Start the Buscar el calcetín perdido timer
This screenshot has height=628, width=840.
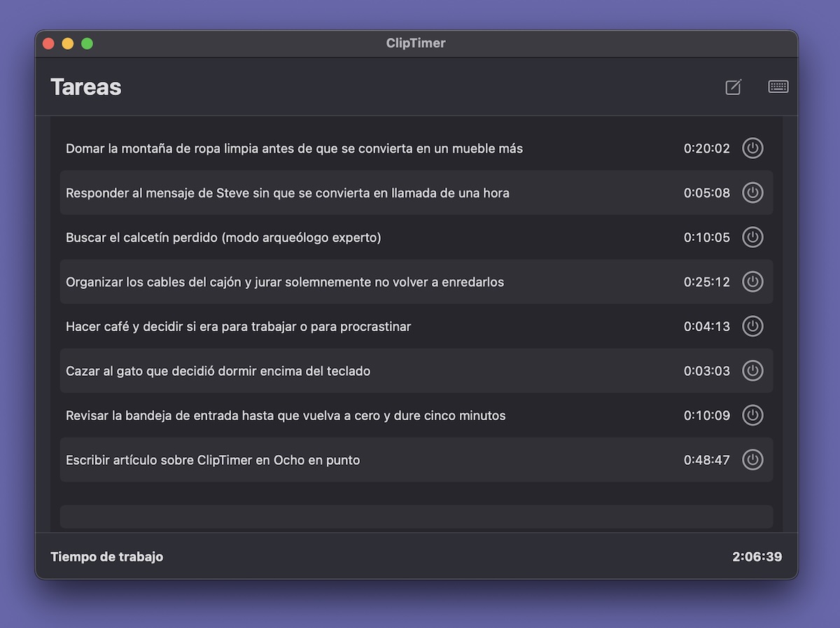752,237
